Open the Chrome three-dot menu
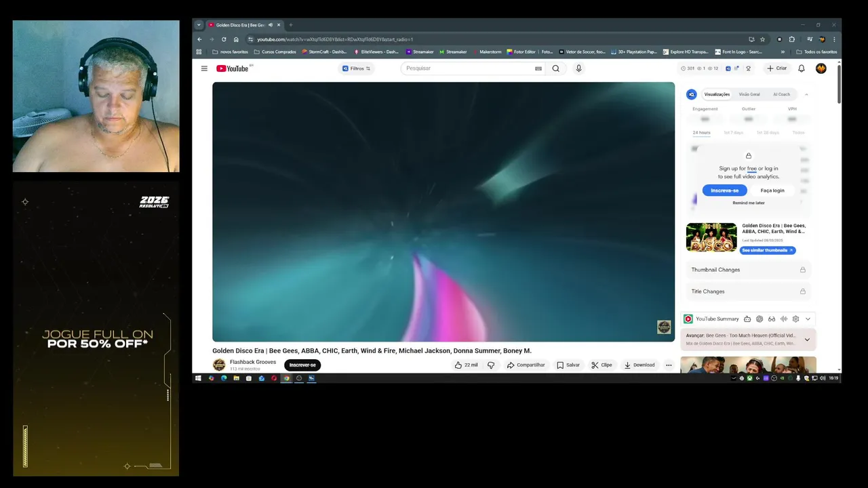 tap(834, 39)
